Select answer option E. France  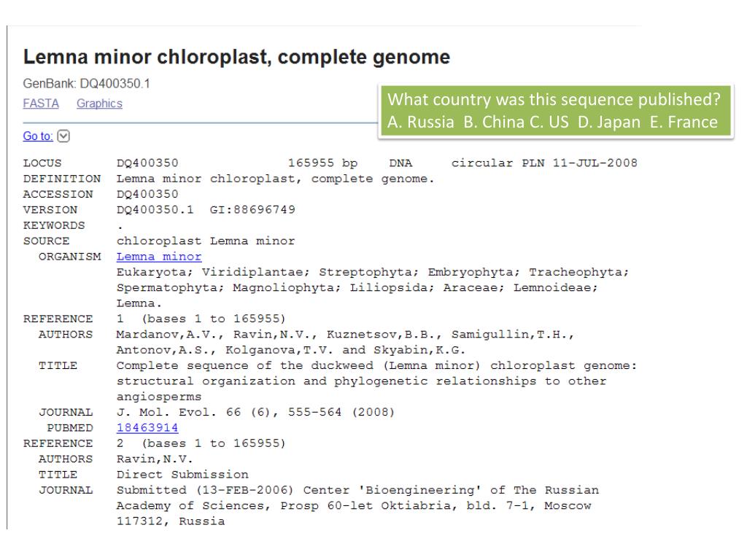click(684, 122)
